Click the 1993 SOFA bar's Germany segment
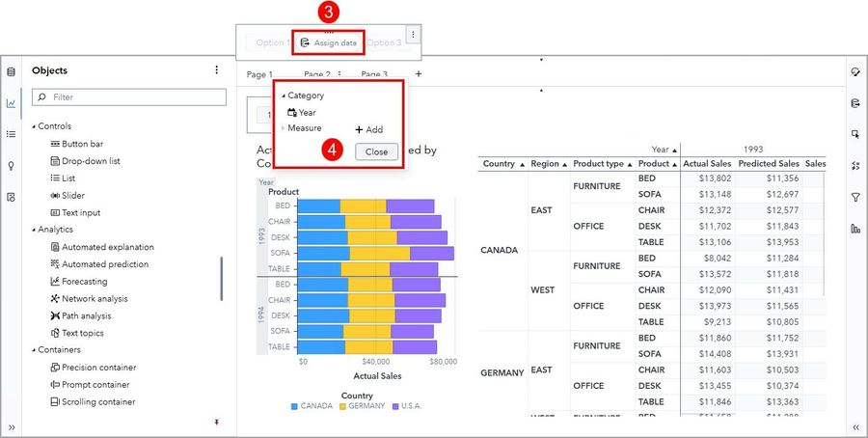 [x=380, y=253]
